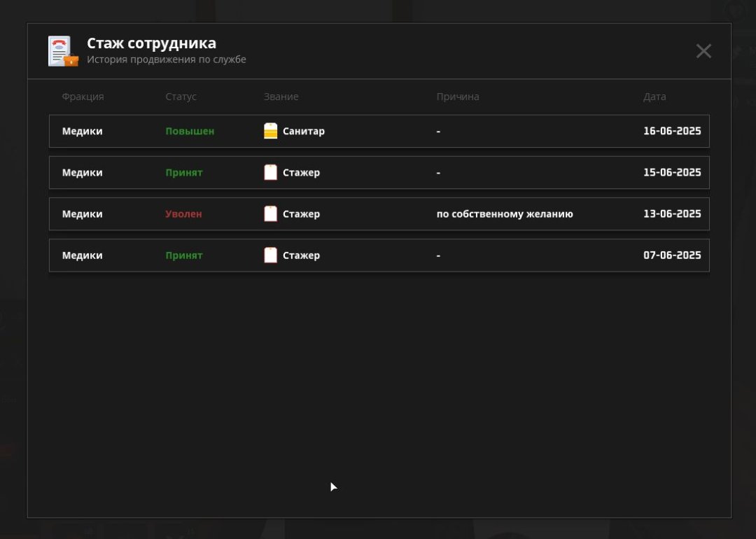Screen dimensions: 756x539
Task: Close the Стаж сотрудника dialog
Action: (x=703, y=51)
